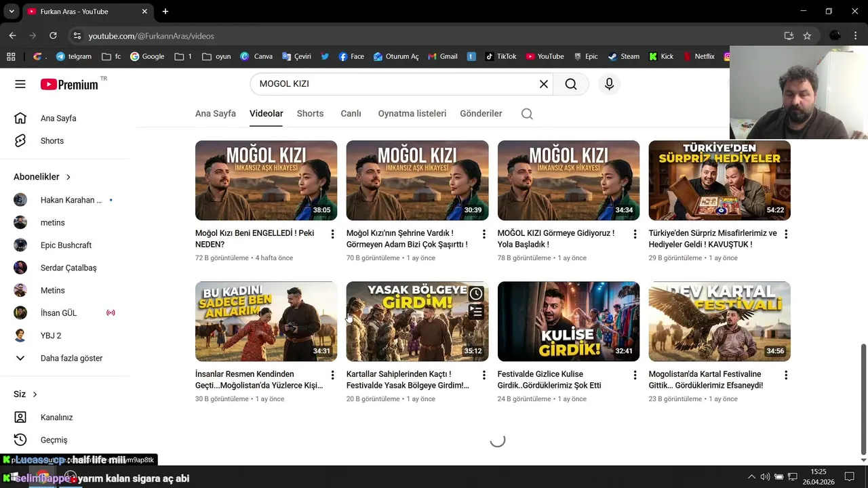Open the Steam bookmark
The image size is (868, 488).
coord(624,56)
